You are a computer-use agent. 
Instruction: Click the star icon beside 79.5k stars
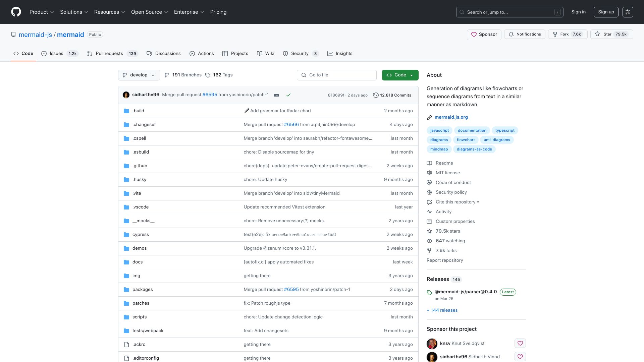429,231
